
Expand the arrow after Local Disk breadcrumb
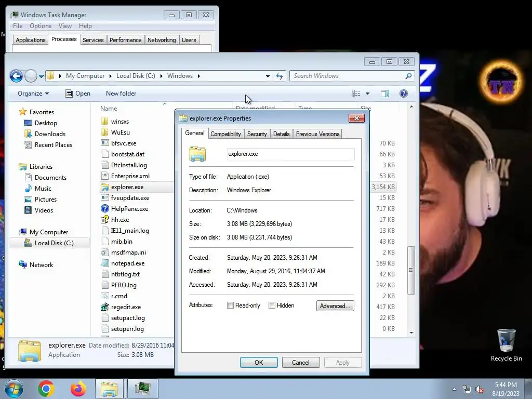click(161, 76)
